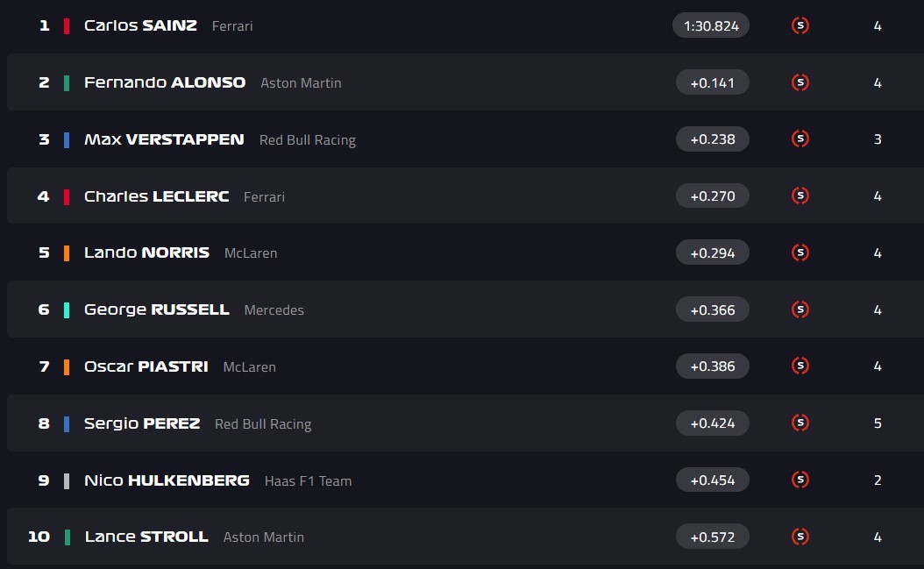Click Charles Leclerc's soft tyre compound icon
The height and width of the screenshot is (569, 924).
coord(800,196)
